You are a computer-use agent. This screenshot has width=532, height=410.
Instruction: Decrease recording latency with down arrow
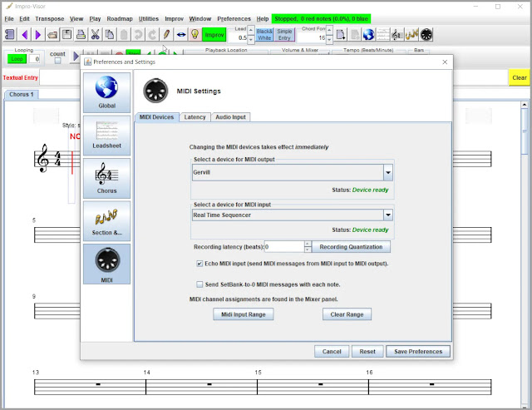pos(308,249)
